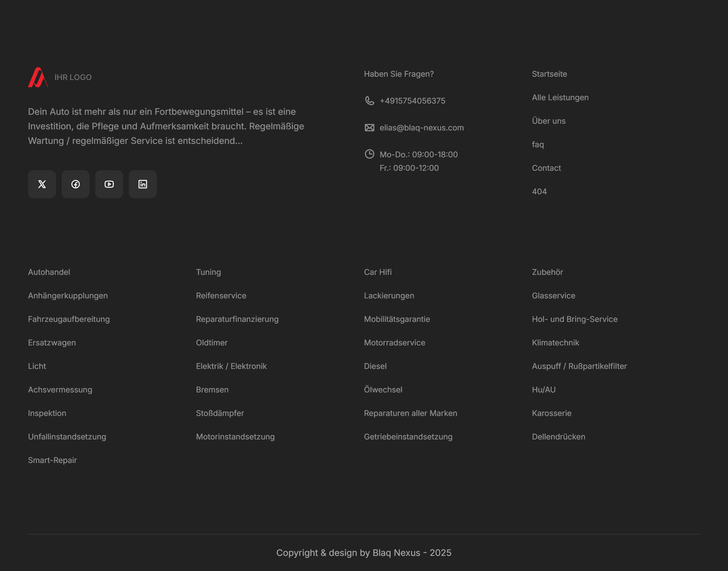Image resolution: width=728 pixels, height=571 pixels.
Task: Navigate to Startseite
Action: click(549, 74)
